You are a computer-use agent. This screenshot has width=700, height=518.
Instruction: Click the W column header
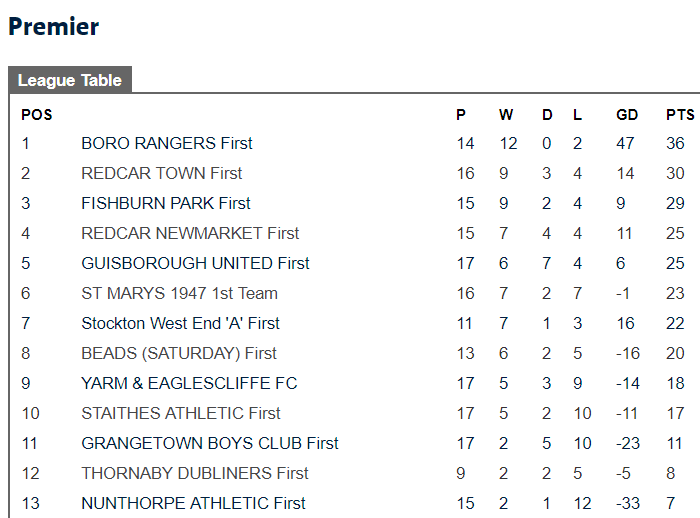506,115
